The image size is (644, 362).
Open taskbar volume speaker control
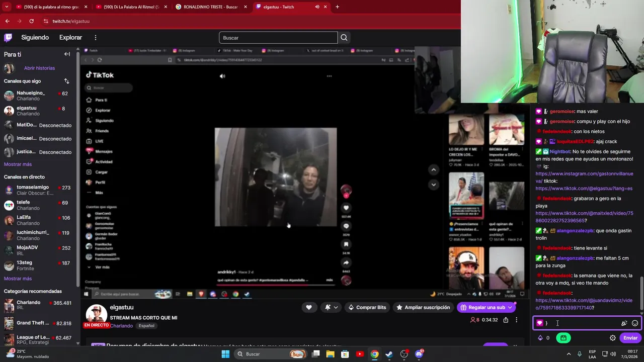[x=613, y=354]
